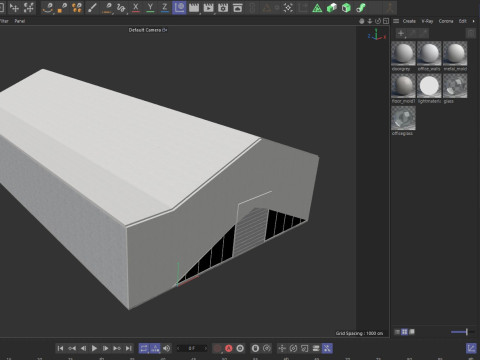Toggle the sound speaker icon
The height and width of the screenshot is (360, 480).
tap(166, 348)
